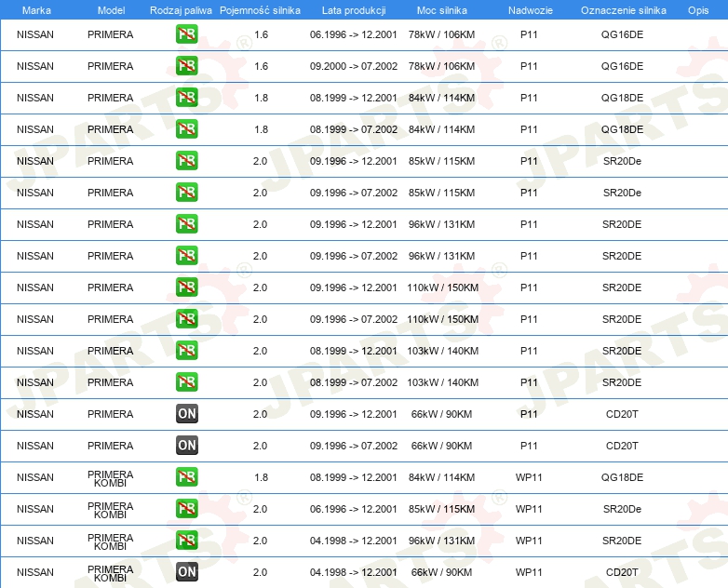The image size is (728, 588).
Task: Click the Oznaczenie silnika column header
Action: (623, 10)
